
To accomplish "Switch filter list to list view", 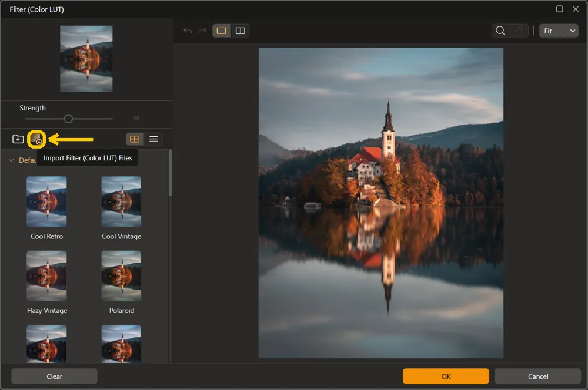I will (x=153, y=139).
